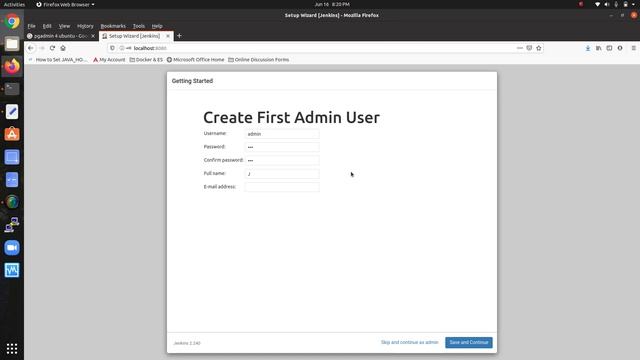Click the Firefox icon in the dock
The image size is (640, 360).
(12, 66)
